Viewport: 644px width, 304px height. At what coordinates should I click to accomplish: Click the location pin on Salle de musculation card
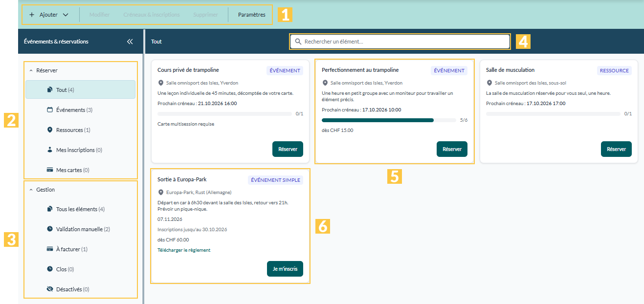click(x=489, y=83)
